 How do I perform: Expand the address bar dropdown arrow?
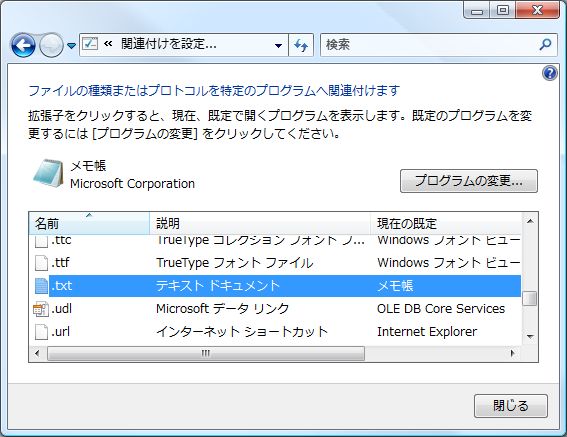click(278, 46)
